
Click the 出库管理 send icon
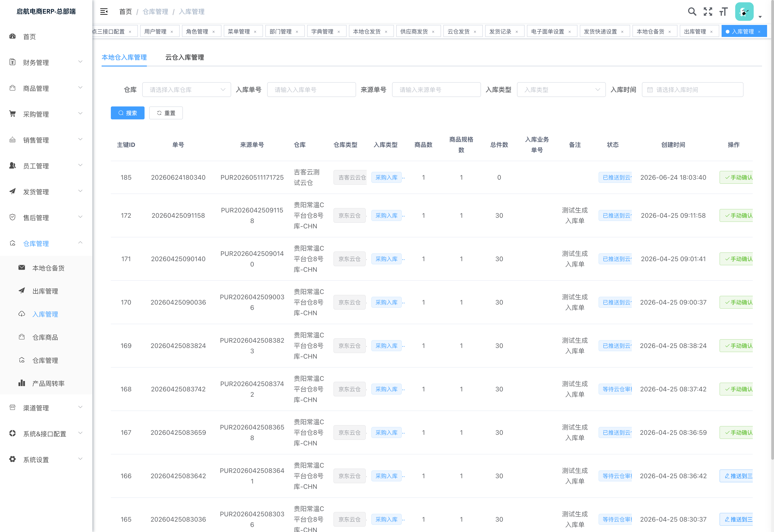pos(22,291)
